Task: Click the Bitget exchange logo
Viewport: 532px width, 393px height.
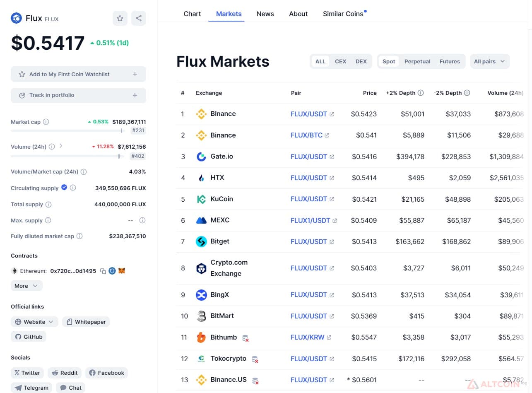Action: point(201,241)
